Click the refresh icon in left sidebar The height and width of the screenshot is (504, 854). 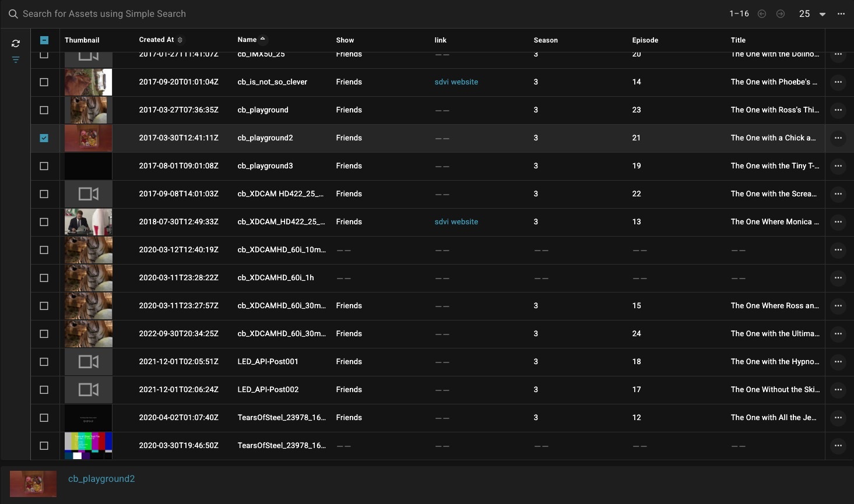coord(16,43)
